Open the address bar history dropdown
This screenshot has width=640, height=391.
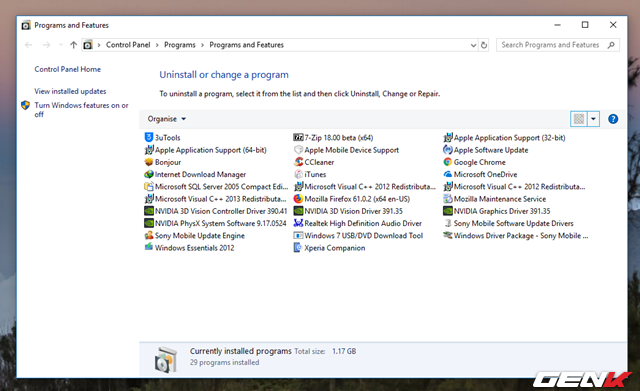[x=473, y=45]
